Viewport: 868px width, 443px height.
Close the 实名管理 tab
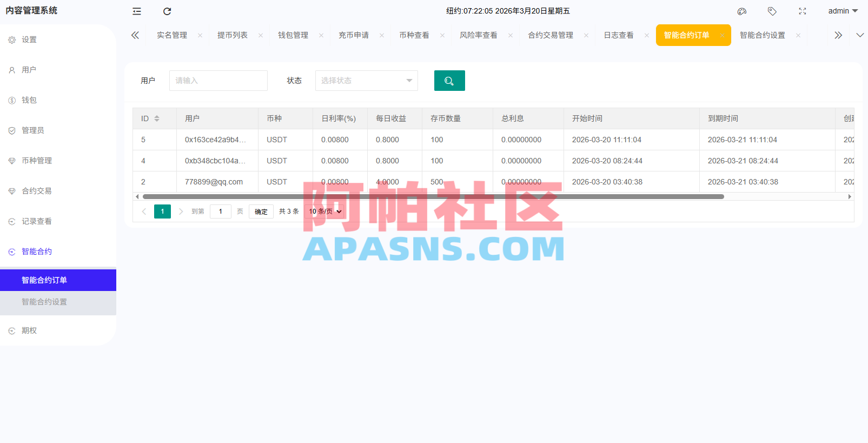(200, 35)
